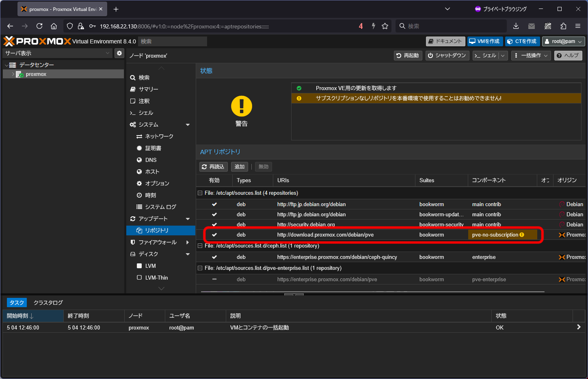Close the proxmox browser tab
Viewport: 588px width, 379px height.
pos(101,9)
